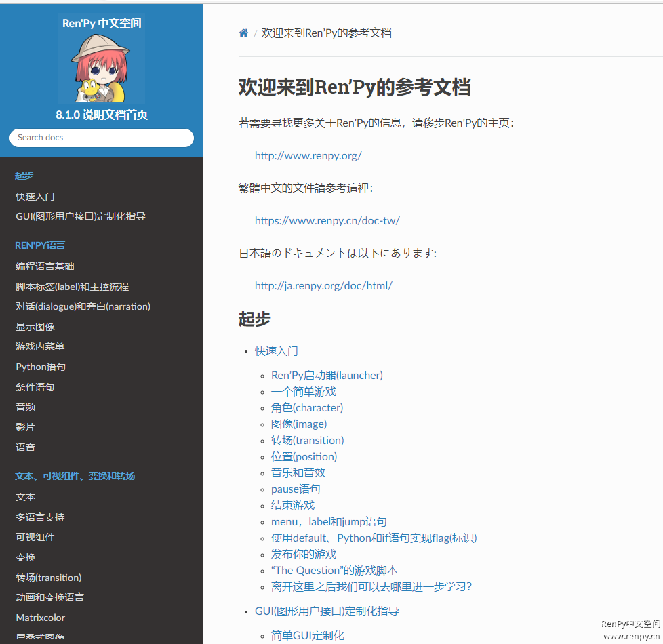This screenshot has width=663, height=644.
Task: Open GUI(图形用户接口)定制化指导 link in content
Action: tap(327, 611)
